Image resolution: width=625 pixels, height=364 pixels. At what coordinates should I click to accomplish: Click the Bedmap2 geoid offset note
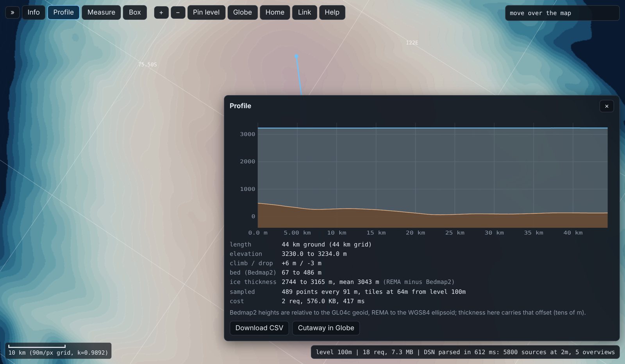pos(408,313)
